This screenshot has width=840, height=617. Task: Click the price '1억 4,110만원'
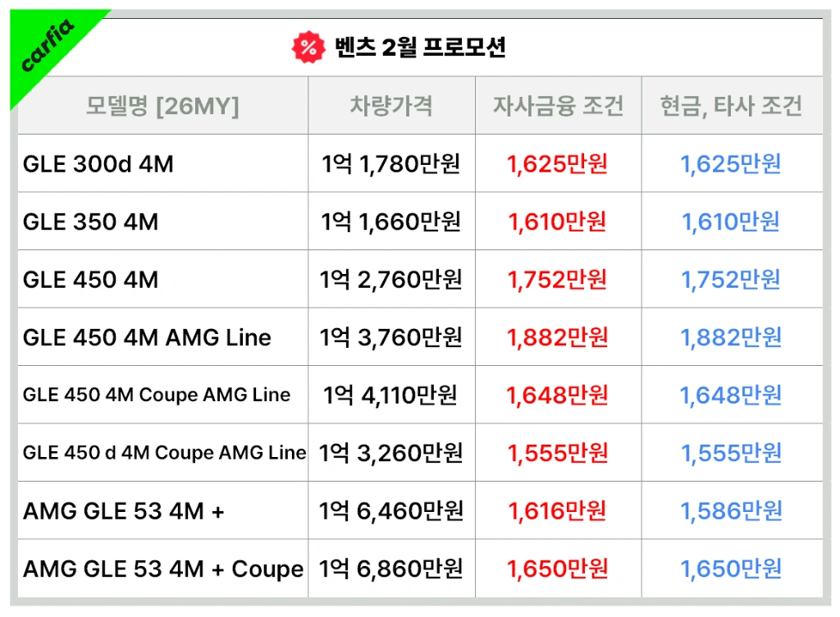coord(390,395)
